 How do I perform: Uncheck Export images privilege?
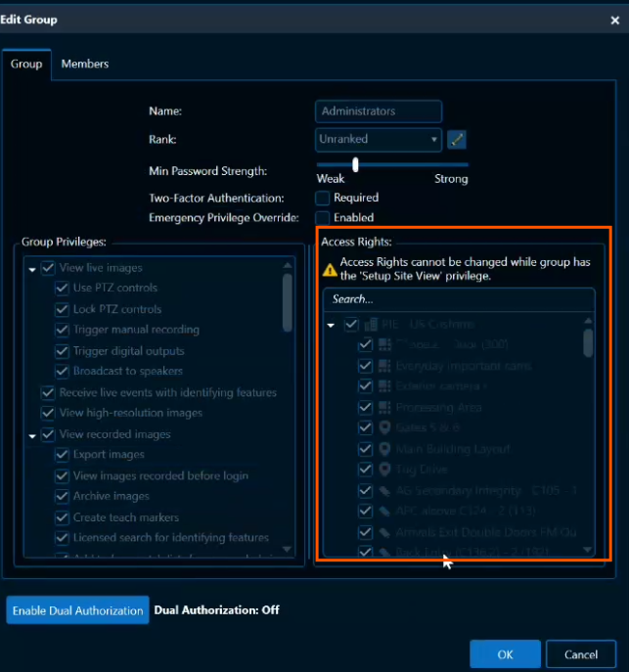coord(63,455)
